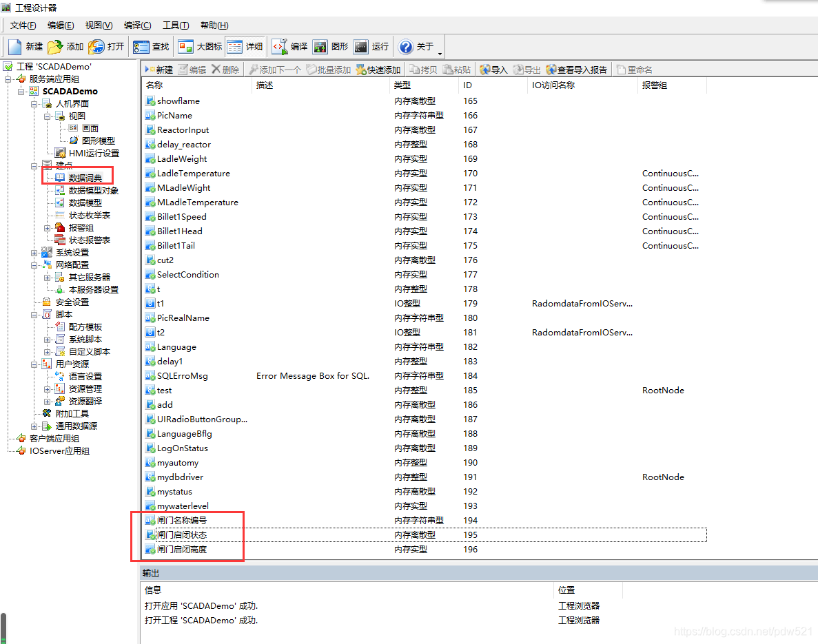Screen dimensions: 818x644
Task: Collapse the 人机界面 node
Action: tap(34, 104)
